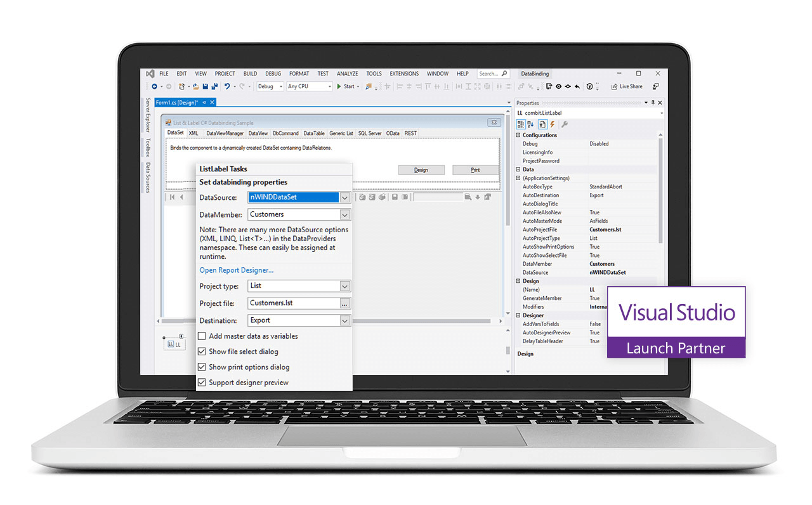The width and height of the screenshot is (812, 505).
Task: Toggle Add master data as variables checkbox
Action: (202, 336)
